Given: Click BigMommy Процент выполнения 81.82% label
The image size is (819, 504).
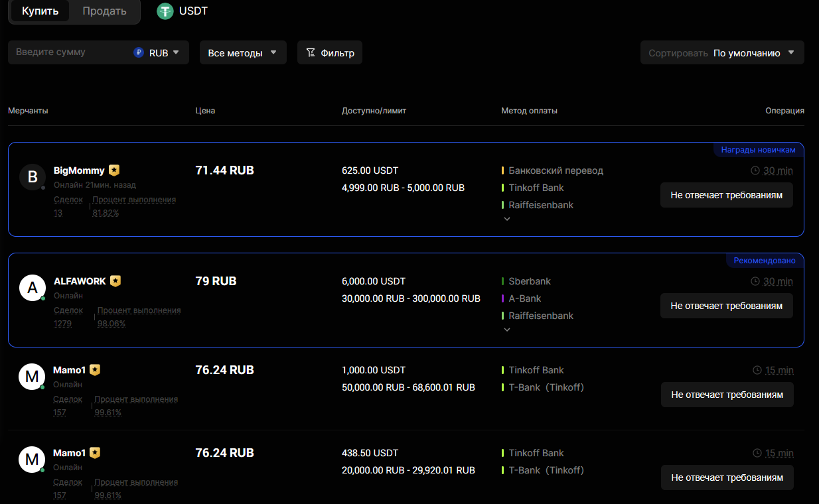Looking at the screenshot, I should [x=134, y=206].
